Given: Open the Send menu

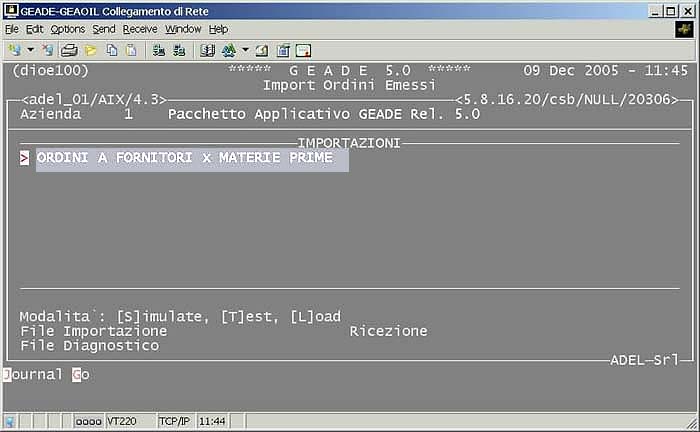Looking at the screenshot, I should (104, 29).
